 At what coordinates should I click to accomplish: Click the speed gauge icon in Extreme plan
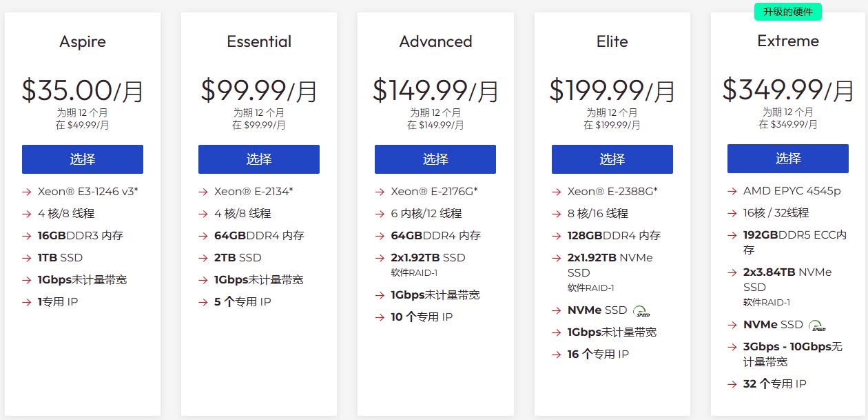[x=817, y=326]
